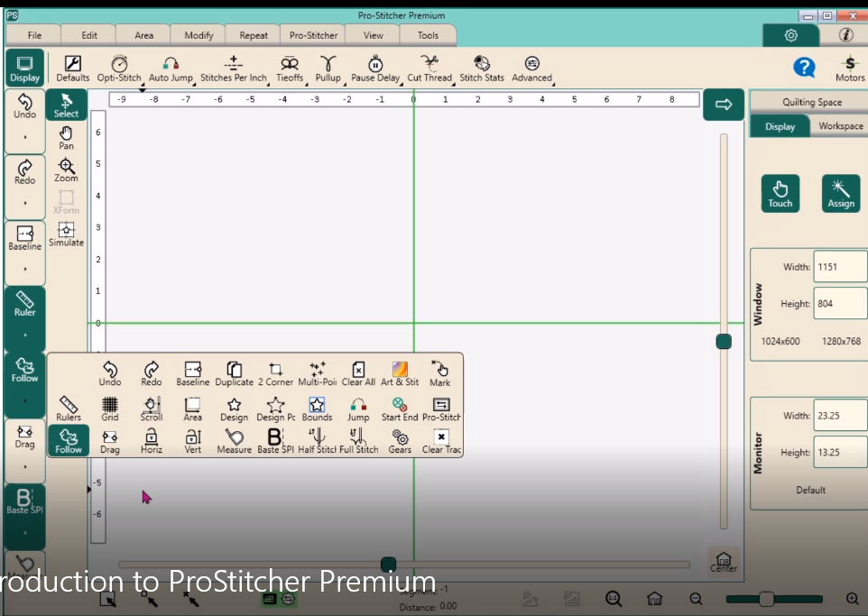
Task: Click Duplicate in the popup toolbar
Action: click(235, 373)
